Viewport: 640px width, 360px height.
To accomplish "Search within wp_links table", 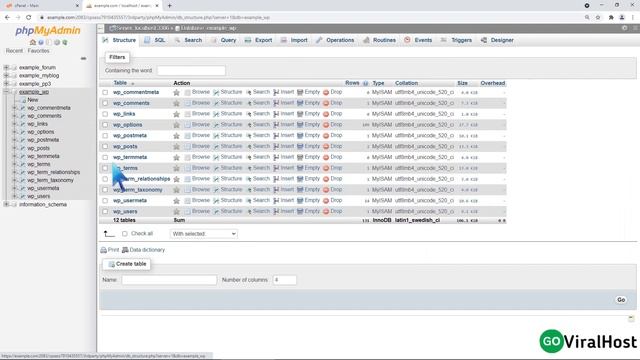I will (x=258, y=114).
